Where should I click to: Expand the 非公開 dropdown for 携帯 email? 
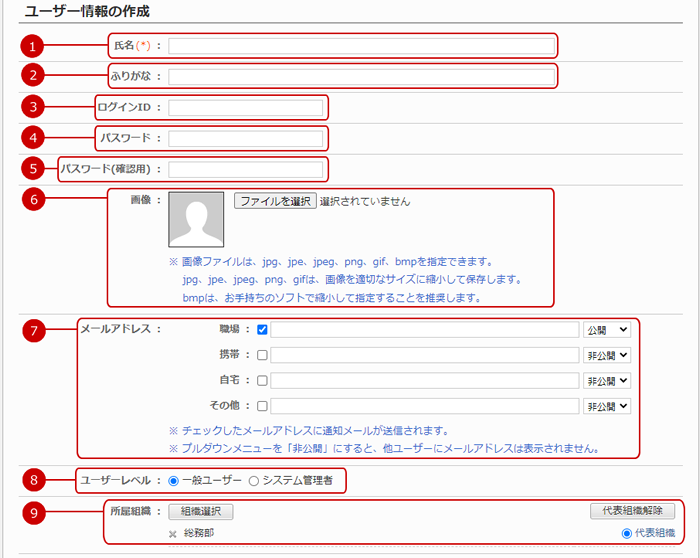[x=607, y=355]
